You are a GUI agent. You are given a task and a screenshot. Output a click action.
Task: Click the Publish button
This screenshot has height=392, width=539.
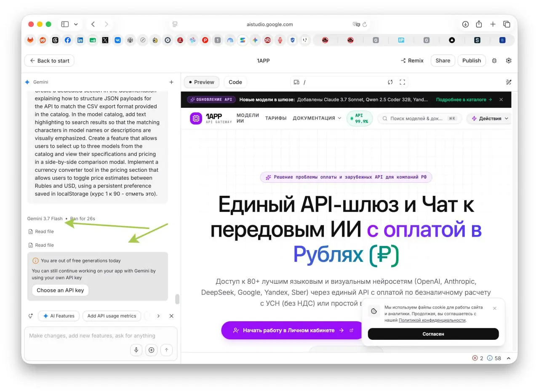472,61
